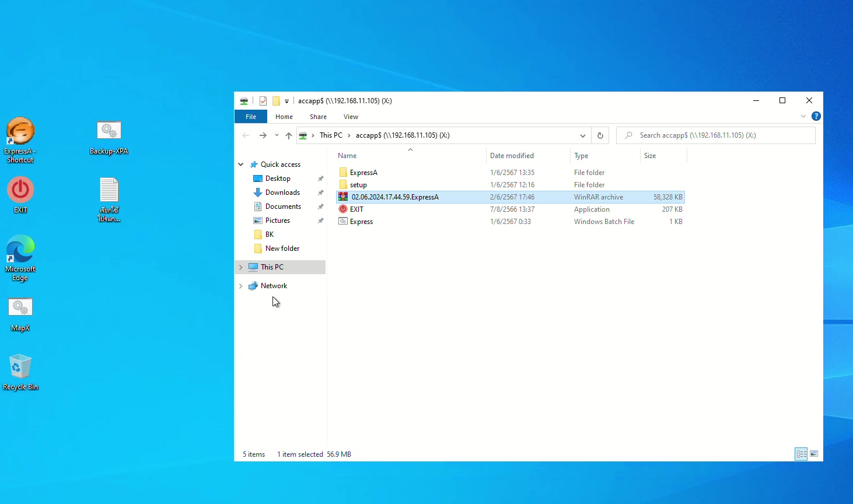
Task: Sort files by the Type column header
Action: 605,156
